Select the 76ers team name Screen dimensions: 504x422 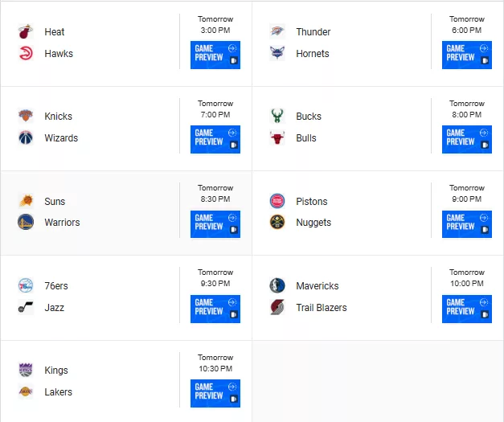click(56, 285)
